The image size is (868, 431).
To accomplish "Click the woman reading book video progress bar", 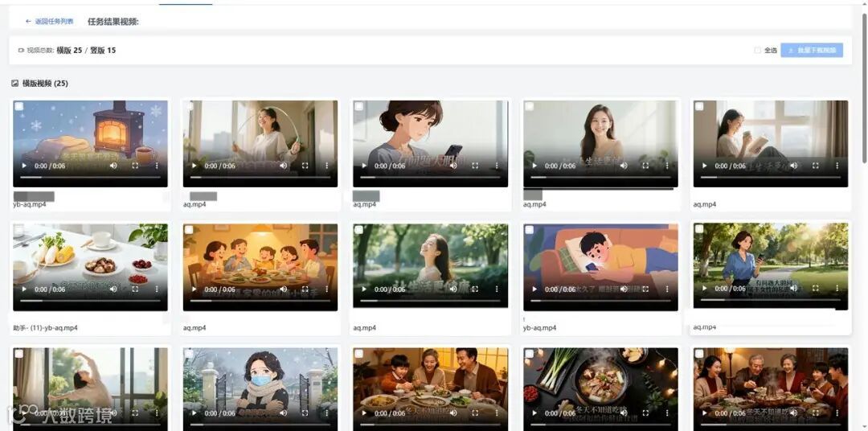I will [x=771, y=177].
